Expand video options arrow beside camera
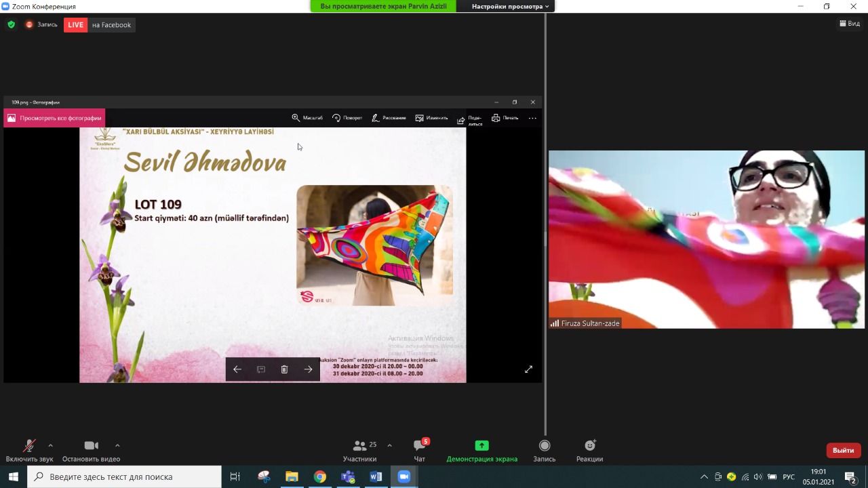 [117, 445]
